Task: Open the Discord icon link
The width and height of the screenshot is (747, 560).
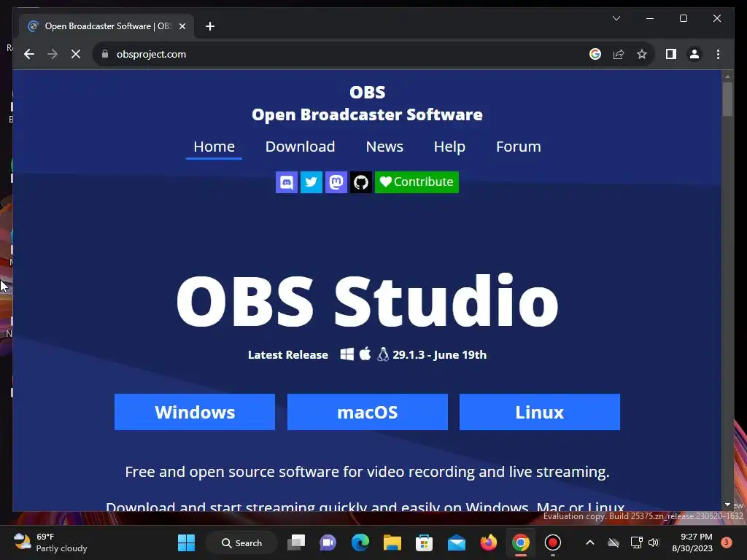Action: pos(286,182)
